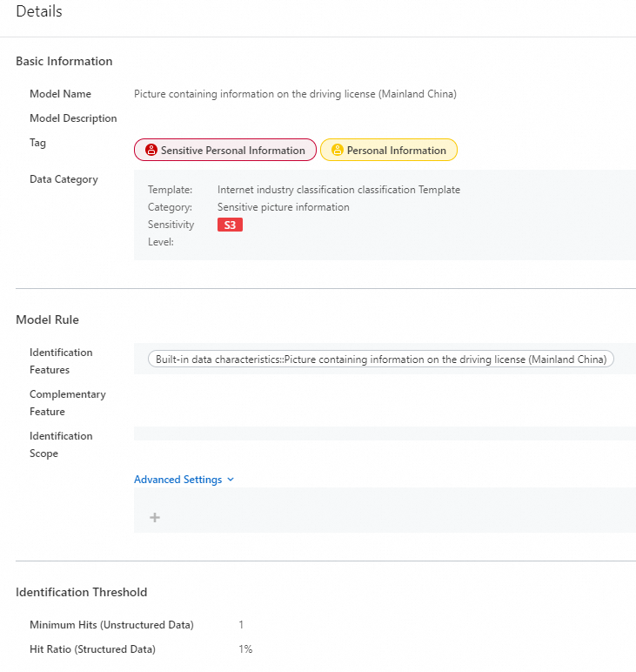The height and width of the screenshot is (672, 636).
Task: Click the Personal Information tag label
Action: (x=396, y=151)
